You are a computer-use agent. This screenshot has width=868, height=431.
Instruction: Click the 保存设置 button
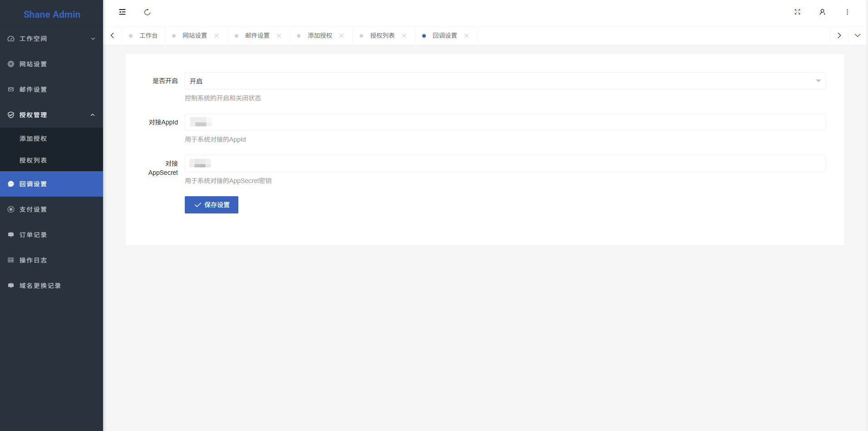(211, 205)
